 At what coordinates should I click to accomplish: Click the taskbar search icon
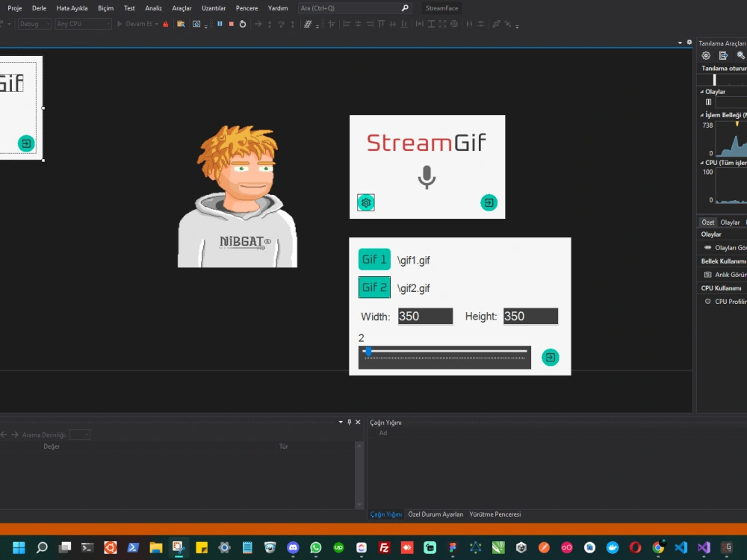pos(41,547)
